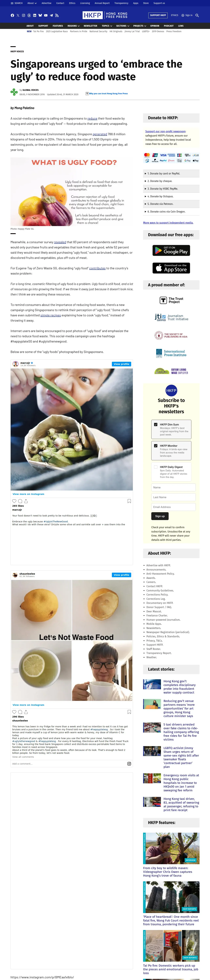Image resolution: width=210 pixels, height=980 pixels.
Task: Click the YouTube icon in header
Action: point(46,16)
